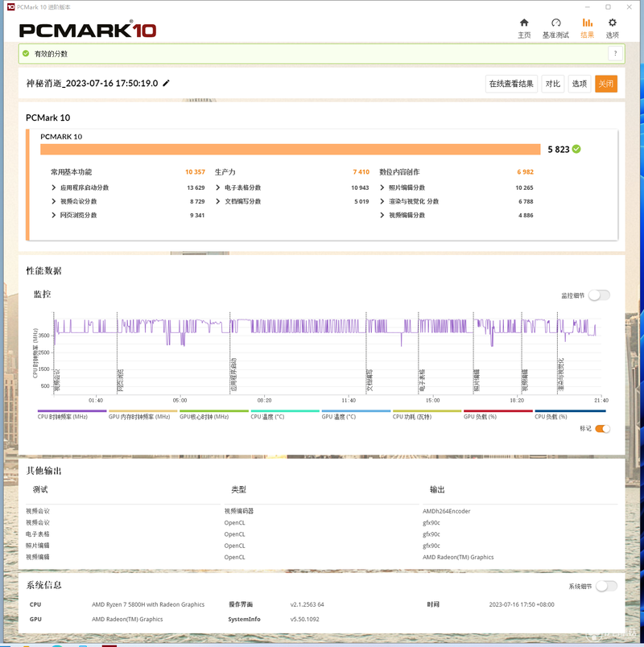Screen dimensions: 644x647
Task: Click the 类型 column header
Action: pos(238,489)
